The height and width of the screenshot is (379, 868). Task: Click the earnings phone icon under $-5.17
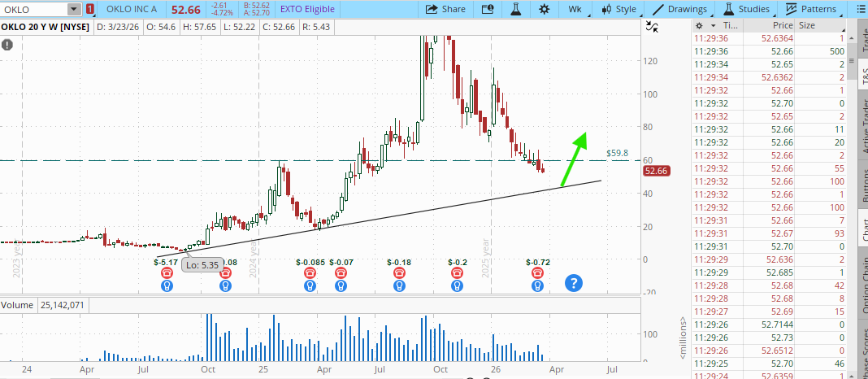click(167, 273)
